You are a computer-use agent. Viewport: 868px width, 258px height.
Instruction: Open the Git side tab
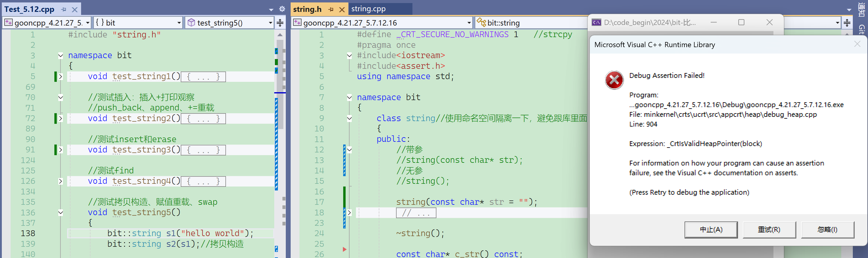pos(862,30)
